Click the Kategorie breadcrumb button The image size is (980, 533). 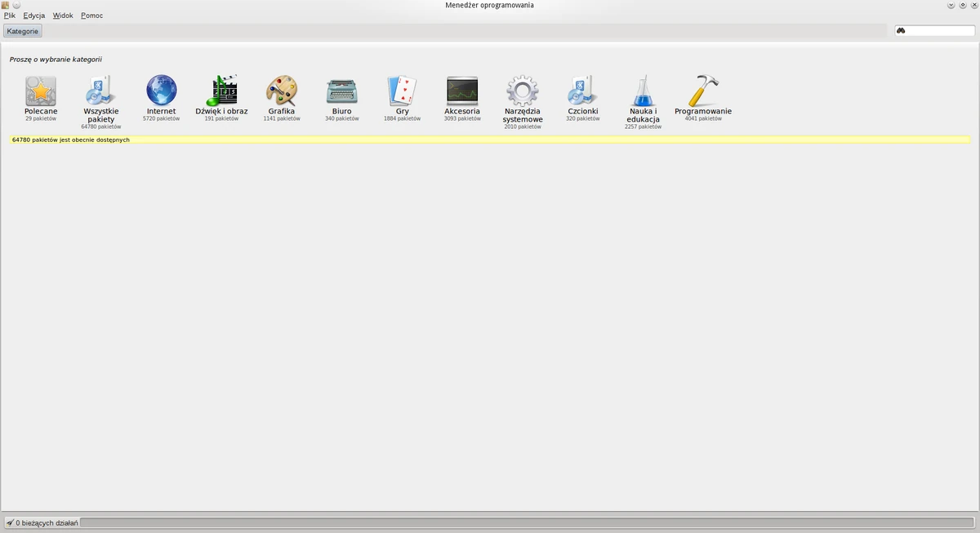[x=22, y=31]
